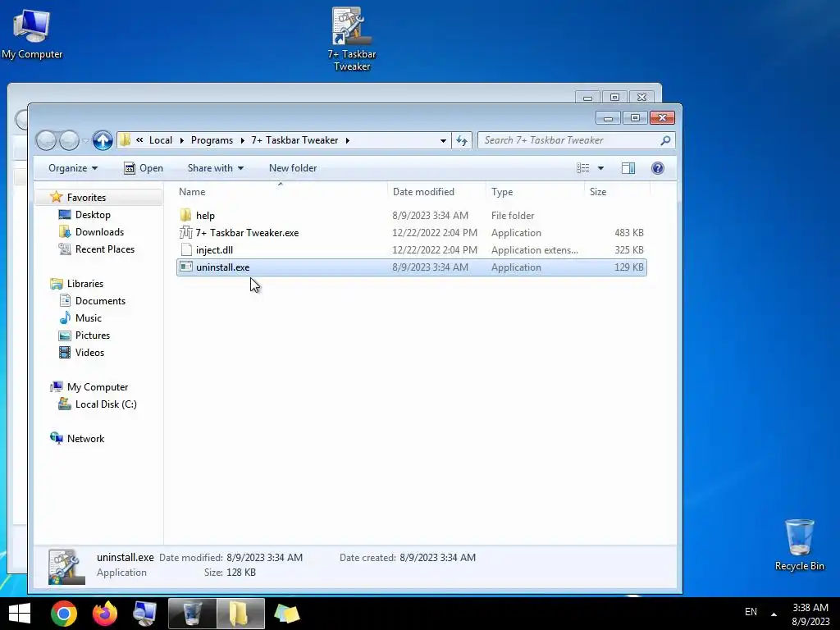Image resolution: width=840 pixels, height=630 pixels.
Task: Select the 483 KB size cell
Action: coord(629,232)
